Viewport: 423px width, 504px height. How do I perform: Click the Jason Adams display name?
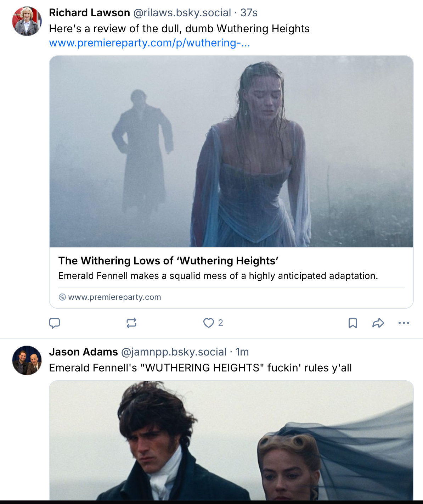click(x=83, y=352)
